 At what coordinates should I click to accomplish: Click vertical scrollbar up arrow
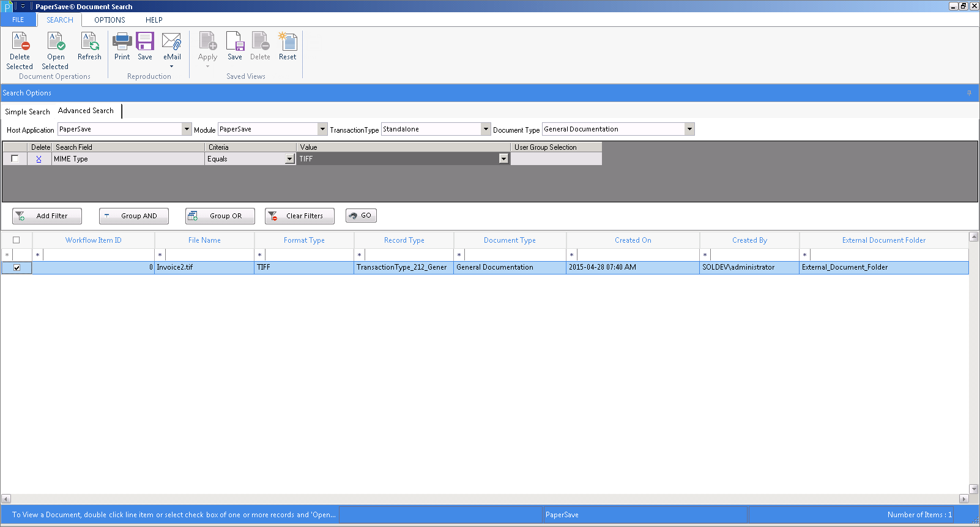[974, 237]
